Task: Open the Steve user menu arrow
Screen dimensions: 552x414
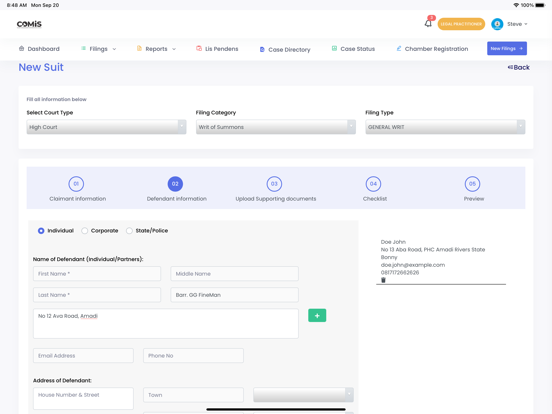Action: point(526,24)
